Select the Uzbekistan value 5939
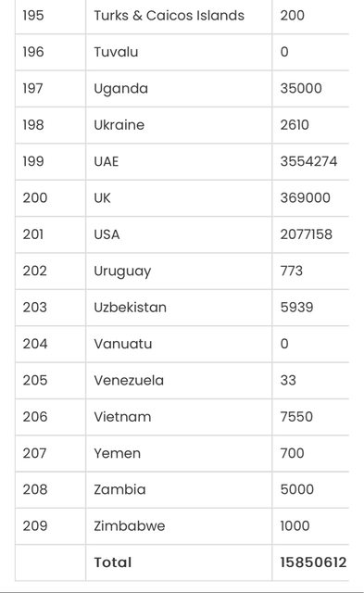The image size is (364, 593). [x=296, y=307]
